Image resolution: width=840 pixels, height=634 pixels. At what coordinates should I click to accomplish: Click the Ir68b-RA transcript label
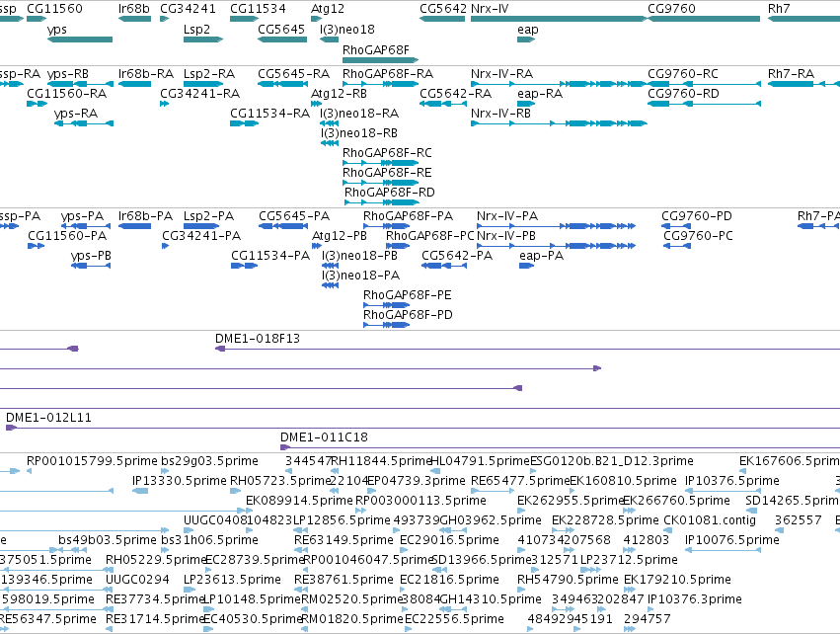pyautogui.click(x=146, y=73)
